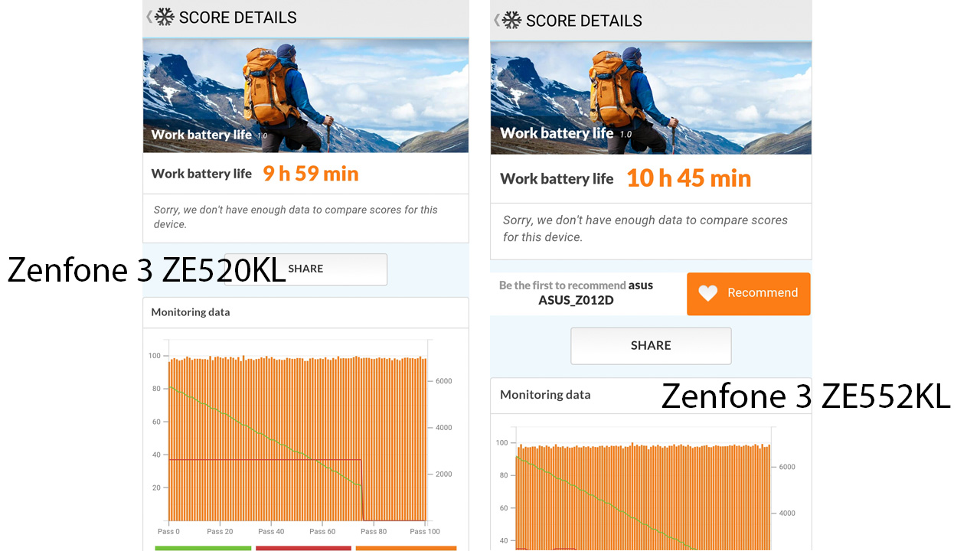This screenshot has width=980, height=551.
Task: Tap the PCMark snowflake logo in left header
Action: pyautogui.click(x=163, y=16)
